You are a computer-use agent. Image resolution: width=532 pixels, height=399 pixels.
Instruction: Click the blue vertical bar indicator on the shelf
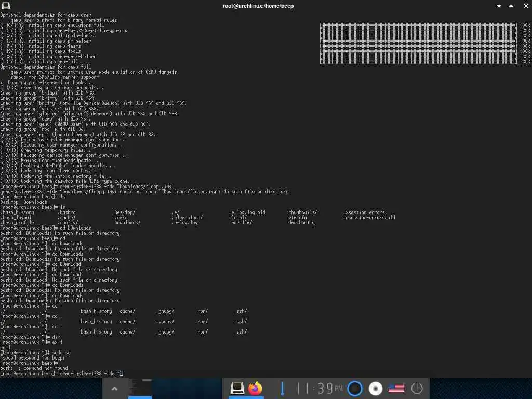[x=282, y=389]
